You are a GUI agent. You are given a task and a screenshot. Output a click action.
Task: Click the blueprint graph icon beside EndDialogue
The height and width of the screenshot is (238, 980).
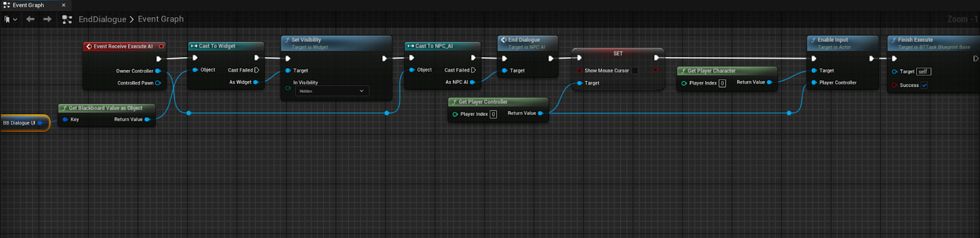[x=67, y=20]
